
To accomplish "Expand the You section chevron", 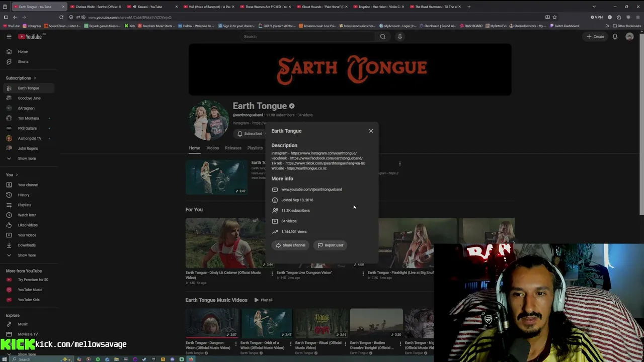I will point(17,175).
